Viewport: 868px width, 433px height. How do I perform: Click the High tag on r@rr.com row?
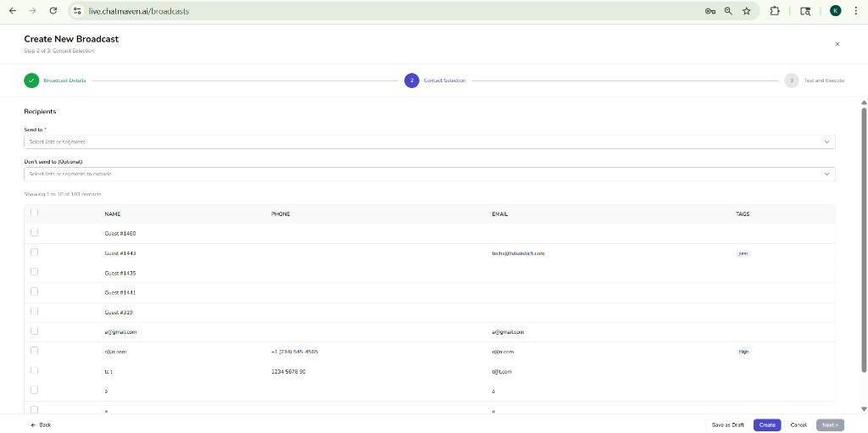pyautogui.click(x=743, y=352)
